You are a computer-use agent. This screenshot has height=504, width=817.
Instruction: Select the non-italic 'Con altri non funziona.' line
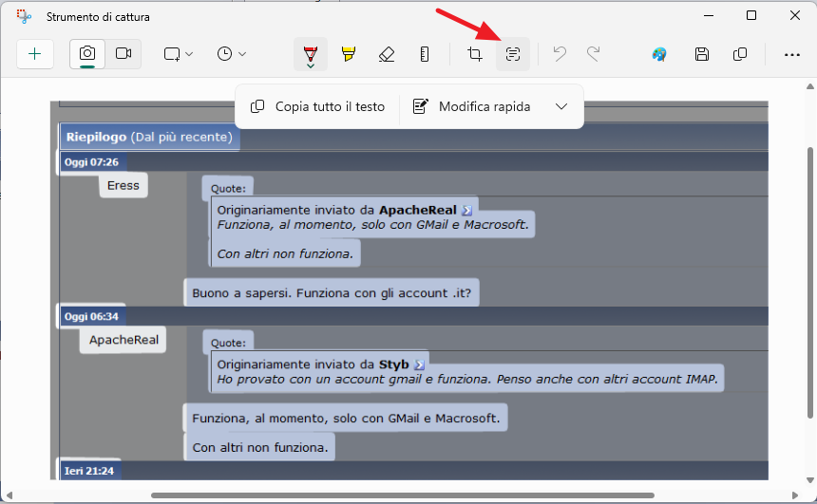pos(260,448)
